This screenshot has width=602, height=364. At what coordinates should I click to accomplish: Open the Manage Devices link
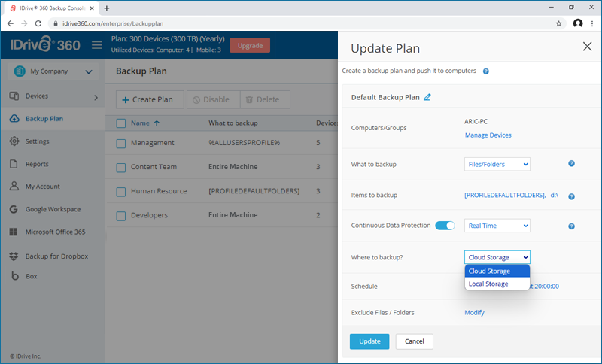coord(488,135)
